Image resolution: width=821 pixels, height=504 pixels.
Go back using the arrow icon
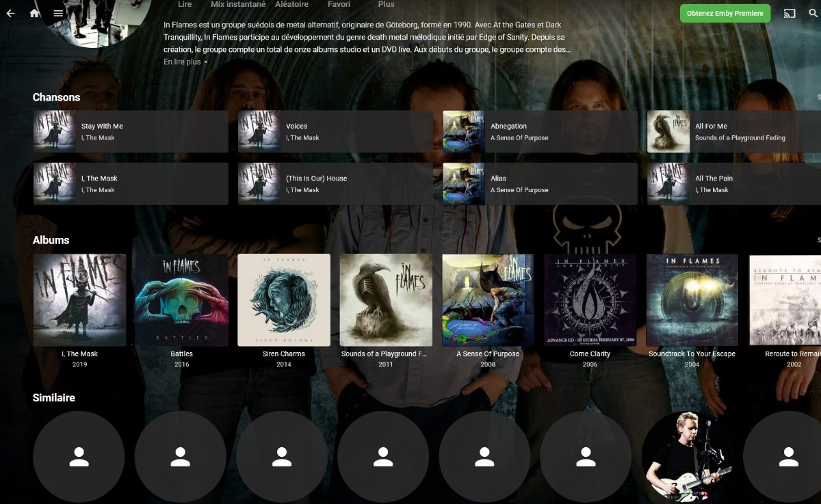[10, 13]
